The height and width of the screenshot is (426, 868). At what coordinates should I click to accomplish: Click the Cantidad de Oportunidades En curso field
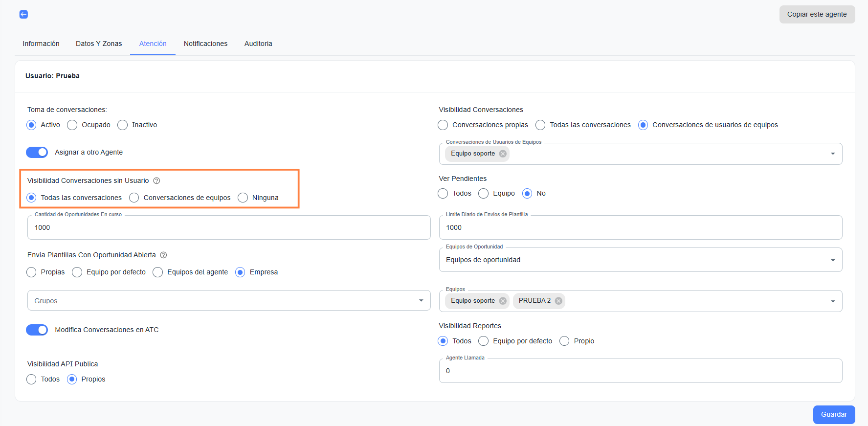228,227
